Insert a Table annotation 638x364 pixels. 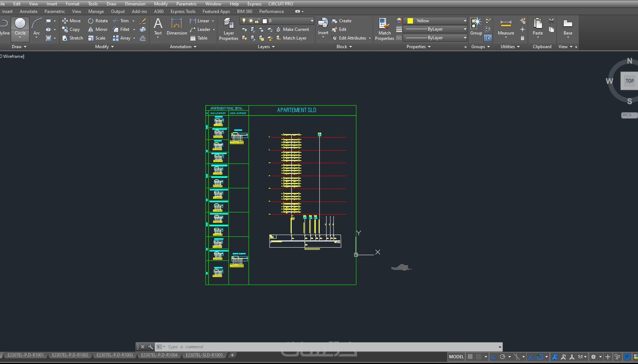coord(199,38)
